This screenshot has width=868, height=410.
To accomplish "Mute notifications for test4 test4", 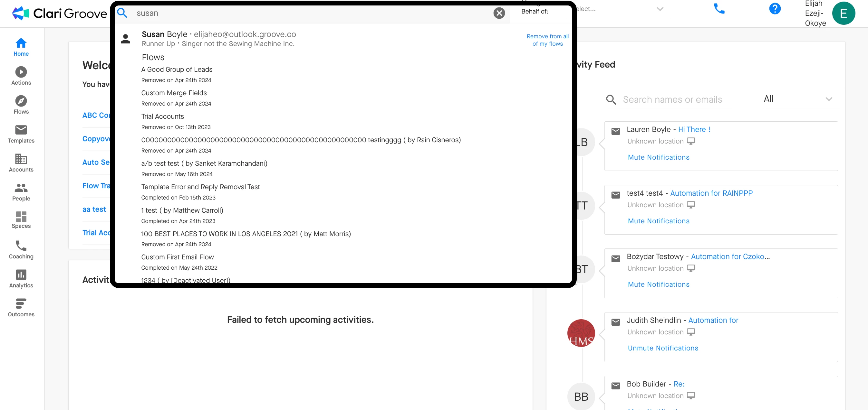I will [659, 221].
